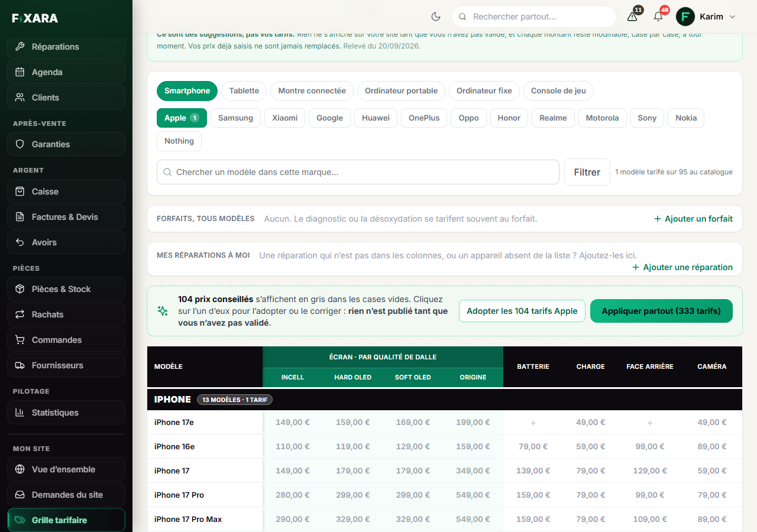
Task: Select the Ordinateur portable category
Action: tap(401, 91)
